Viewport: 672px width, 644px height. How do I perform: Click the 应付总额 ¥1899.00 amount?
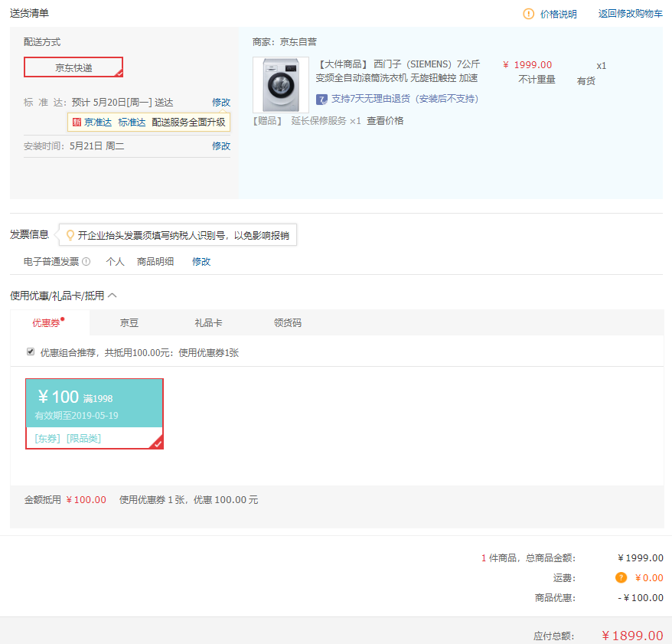point(632,636)
